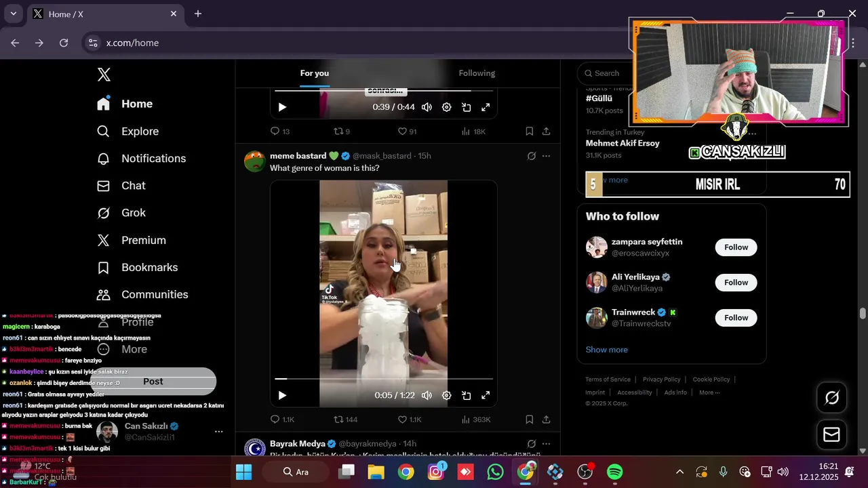Screen dimensions: 868x488
Task: Follow zampara seyfettin
Action: (736, 247)
